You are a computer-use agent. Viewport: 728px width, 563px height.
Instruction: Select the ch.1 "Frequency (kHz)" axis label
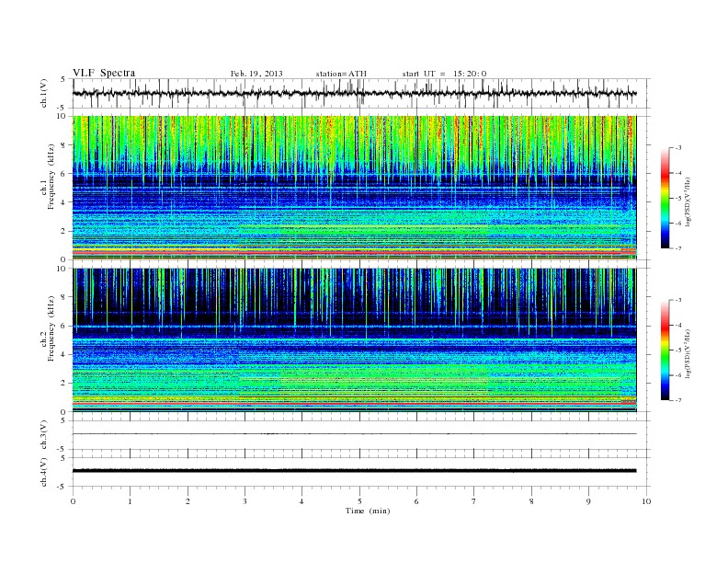pyautogui.click(x=51, y=177)
